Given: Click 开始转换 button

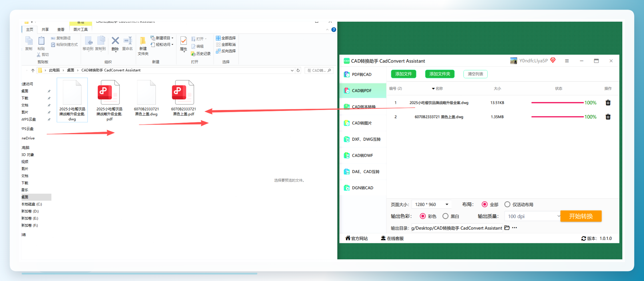Looking at the screenshot, I should pos(581,216).
